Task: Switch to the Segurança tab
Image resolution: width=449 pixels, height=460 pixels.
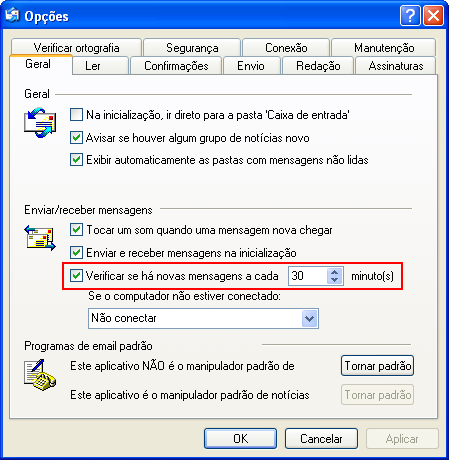Action: (192, 48)
